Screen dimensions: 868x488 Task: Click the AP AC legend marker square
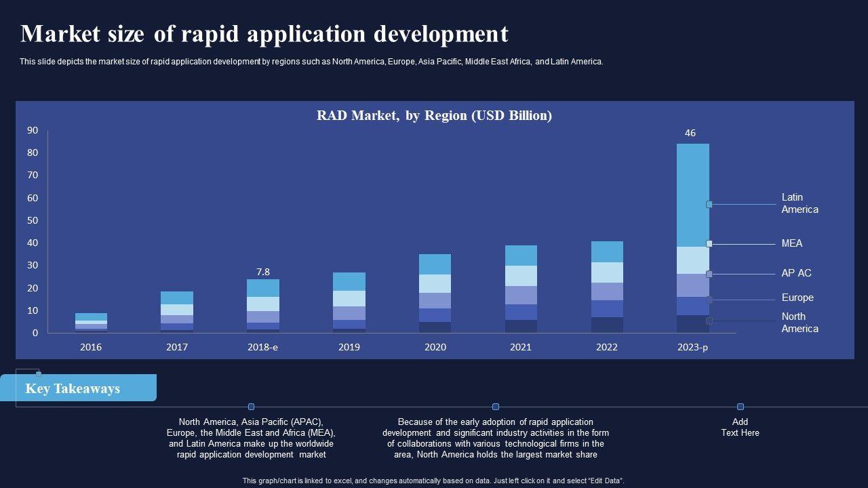[709, 274]
